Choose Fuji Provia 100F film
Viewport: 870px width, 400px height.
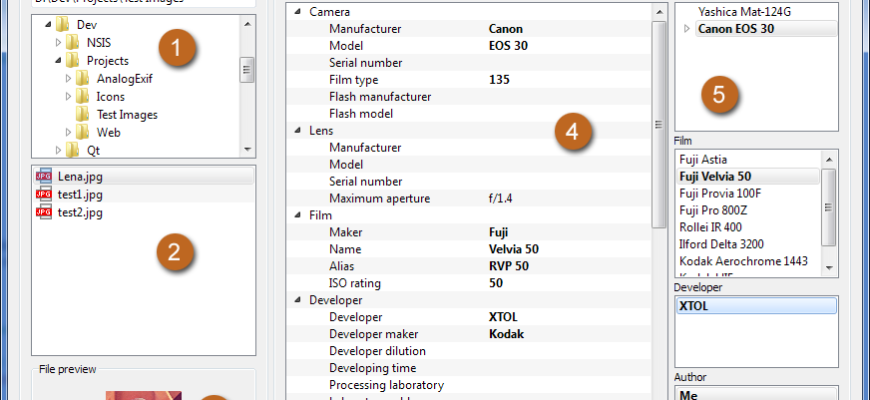click(x=720, y=194)
